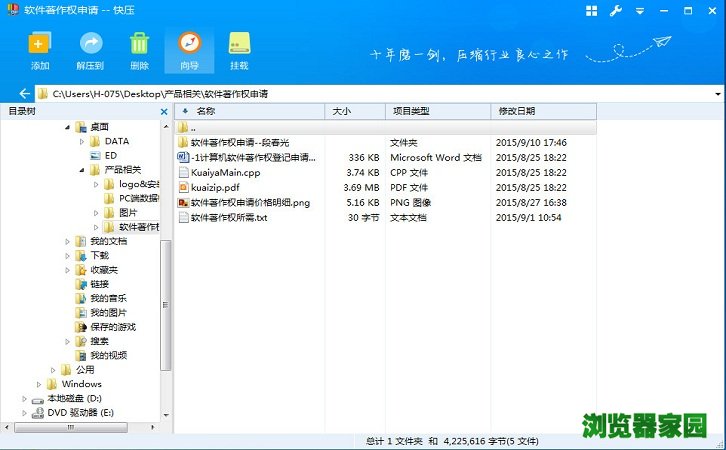
Task: Click the 添加 (Add) toolbar icon
Action: point(40,45)
